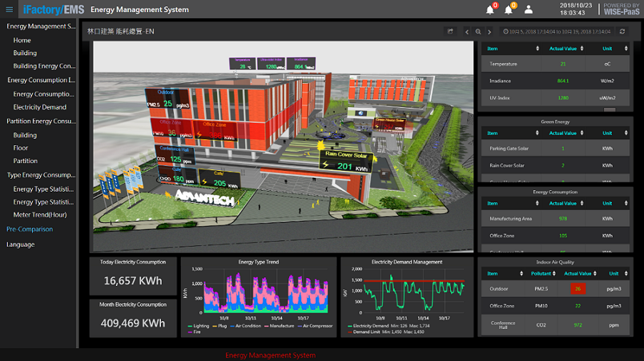Sort Green Energy table by Actual Value
644x361 pixels.
click(x=562, y=133)
